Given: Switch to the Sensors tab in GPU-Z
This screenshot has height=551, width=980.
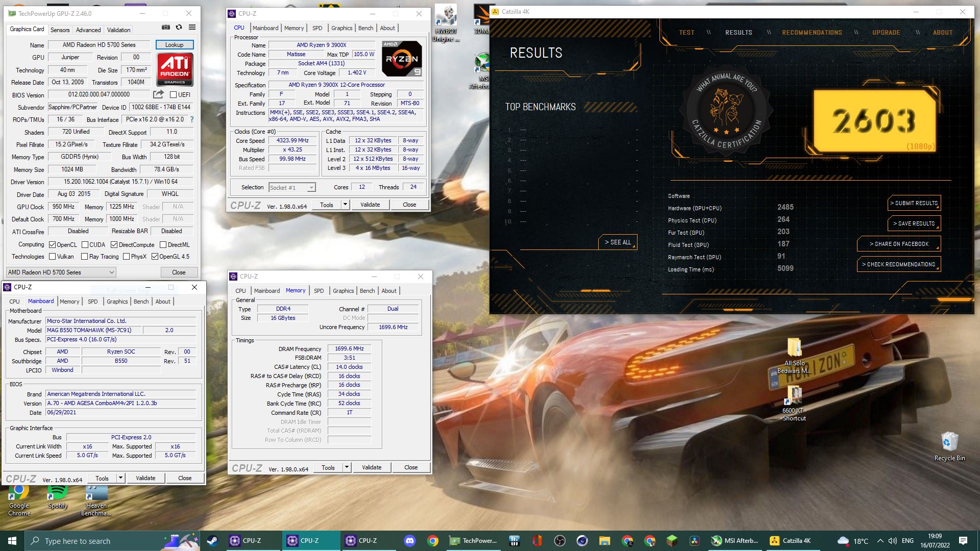Looking at the screenshot, I should click(x=60, y=30).
